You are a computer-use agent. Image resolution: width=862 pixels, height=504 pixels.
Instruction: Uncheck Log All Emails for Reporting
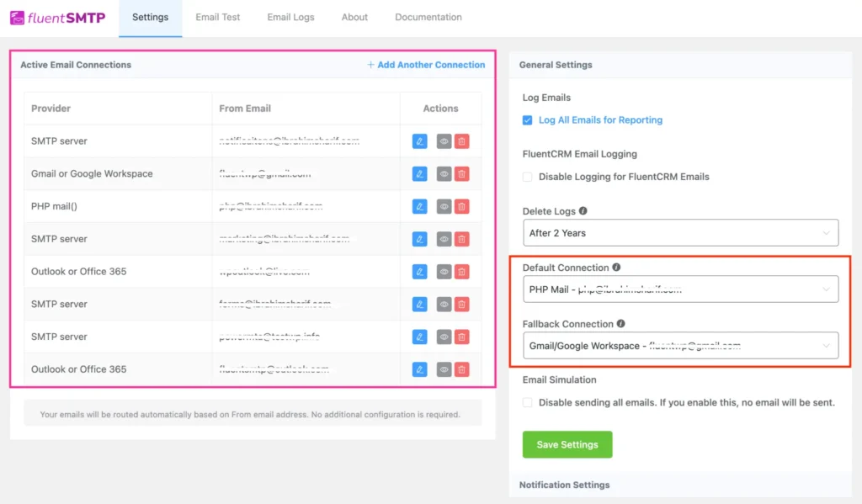[x=527, y=119]
